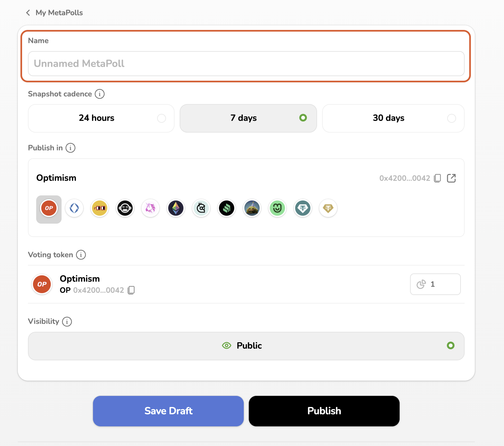Open Optimism address in external explorer

tap(451, 178)
